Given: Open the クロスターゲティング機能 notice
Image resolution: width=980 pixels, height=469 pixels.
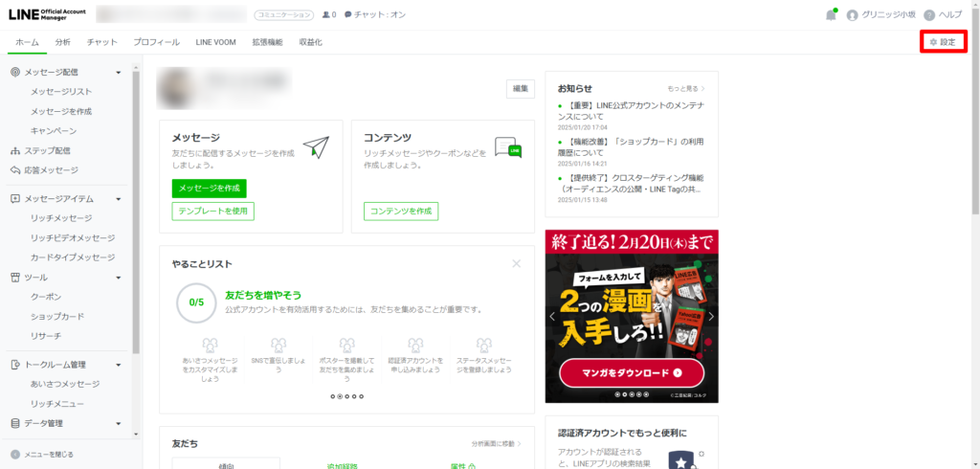Looking at the screenshot, I should click(632, 183).
